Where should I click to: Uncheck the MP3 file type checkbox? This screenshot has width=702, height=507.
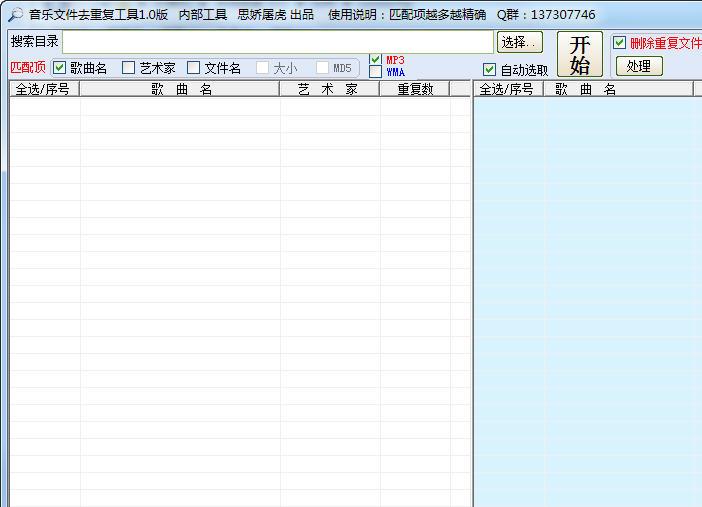pos(375,59)
